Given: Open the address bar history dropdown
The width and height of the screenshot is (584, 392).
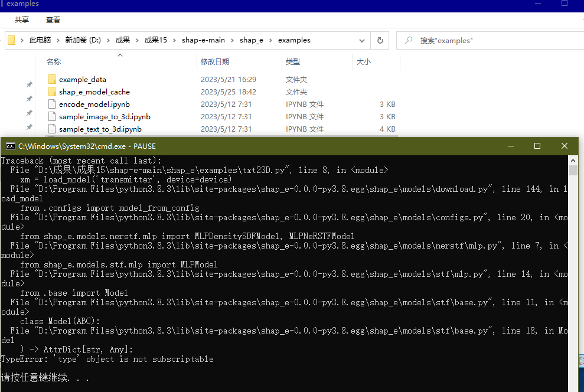Looking at the screenshot, I should coord(362,40).
